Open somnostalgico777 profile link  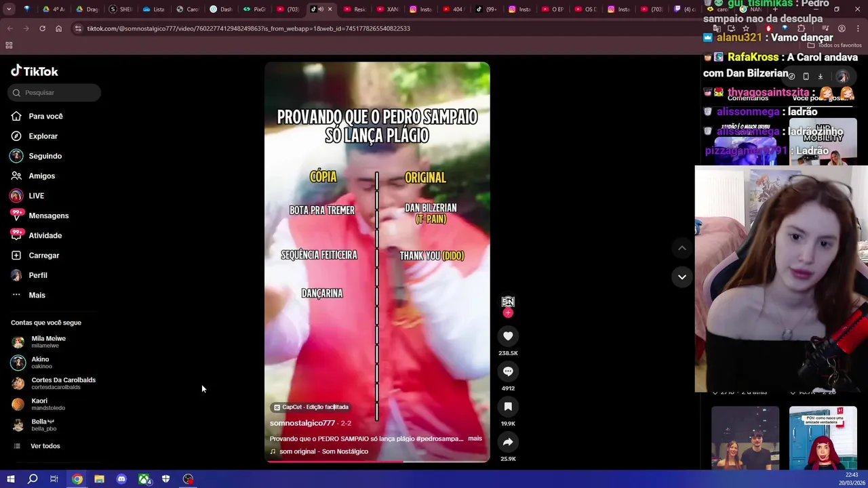302,423
